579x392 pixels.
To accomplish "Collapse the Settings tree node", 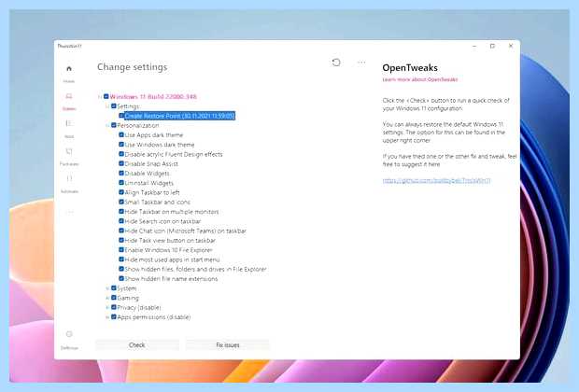I will click(x=107, y=106).
